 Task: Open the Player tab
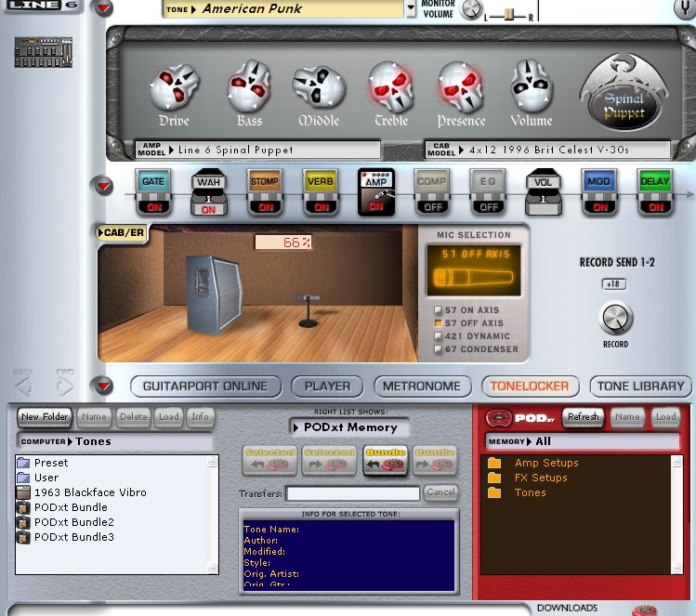[x=327, y=387]
